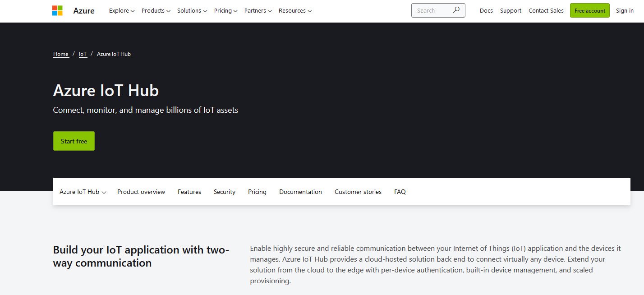This screenshot has height=295, width=644.
Task: Click the Free account button
Action: click(x=590, y=10)
